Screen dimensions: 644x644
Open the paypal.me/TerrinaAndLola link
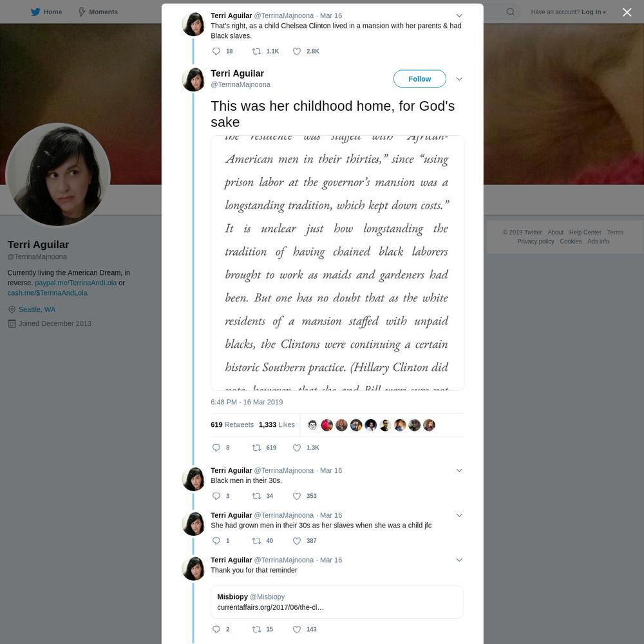[75, 283]
